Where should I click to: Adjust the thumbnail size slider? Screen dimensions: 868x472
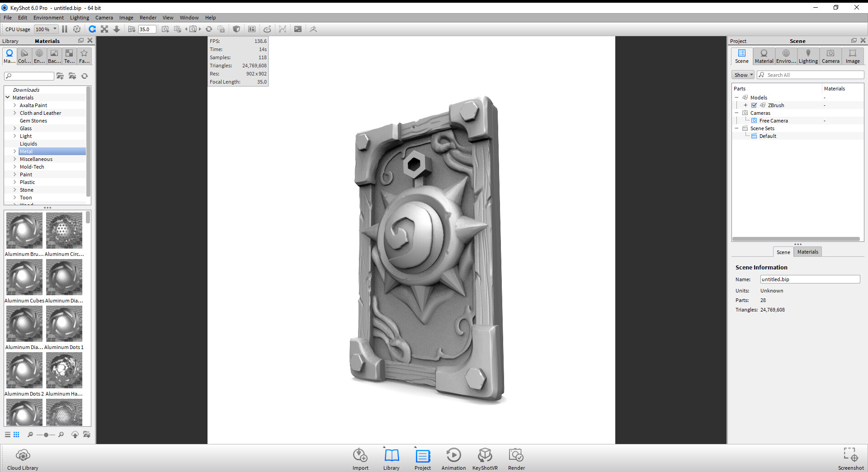pyautogui.click(x=46, y=434)
